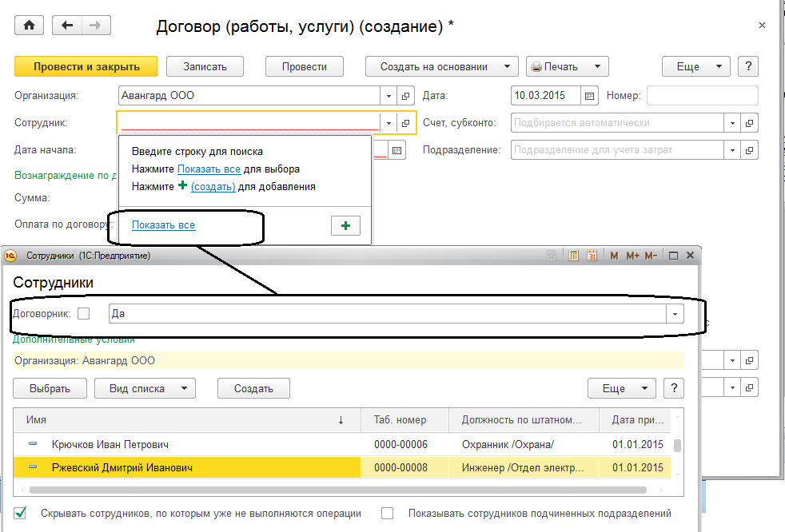Click the M+ memory add icon

tap(633, 256)
